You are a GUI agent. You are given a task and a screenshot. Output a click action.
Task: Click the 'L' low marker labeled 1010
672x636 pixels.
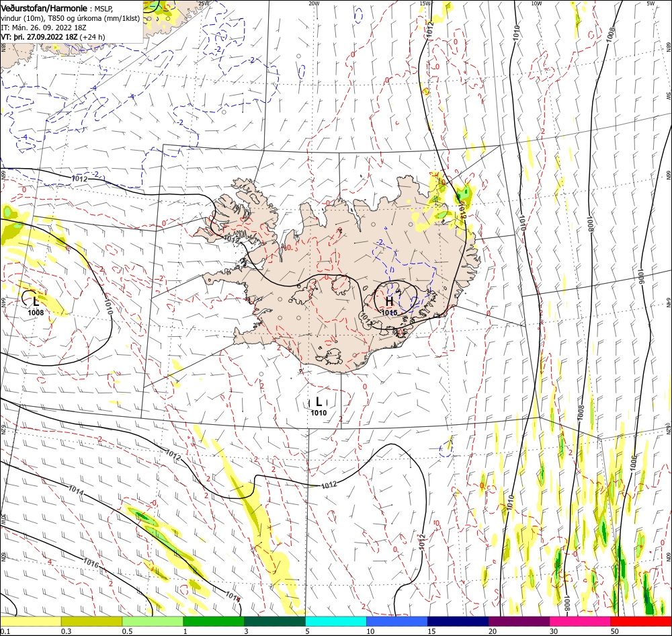(x=319, y=402)
